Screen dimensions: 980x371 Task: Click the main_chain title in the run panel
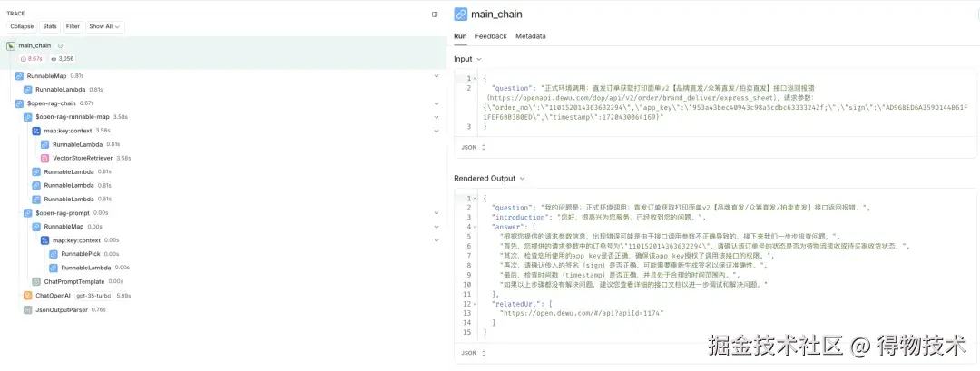496,15
